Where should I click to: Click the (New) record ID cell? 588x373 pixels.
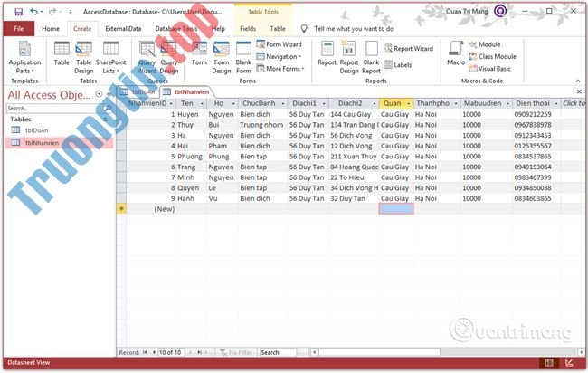click(x=151, y=209)
